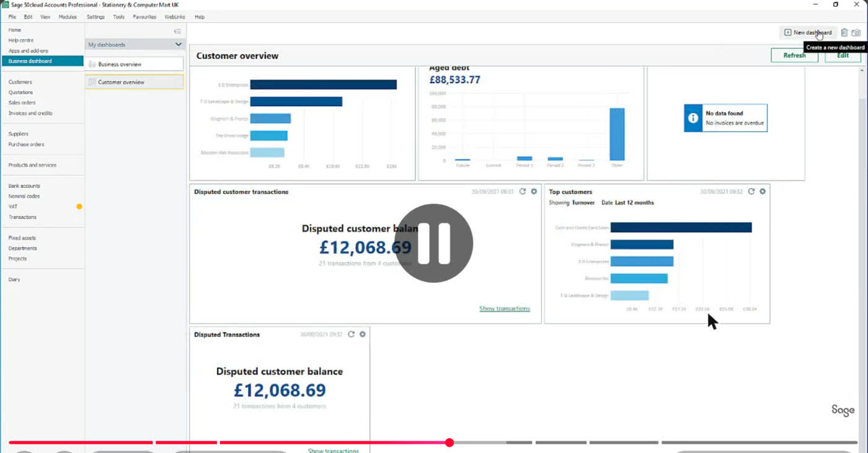
Task: Open the Settings menu
Action: (95, 17)
